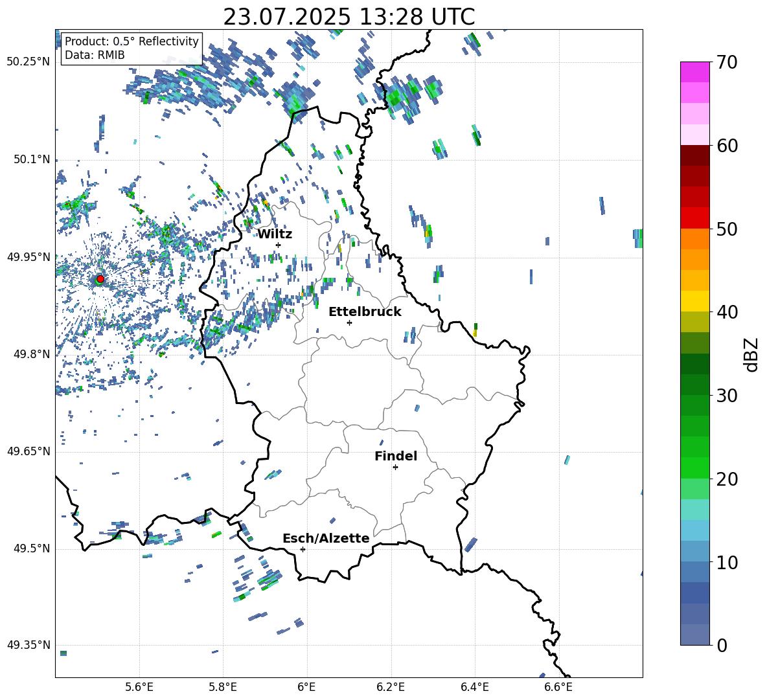Click the Findel city label

click(x=396, y=457)
